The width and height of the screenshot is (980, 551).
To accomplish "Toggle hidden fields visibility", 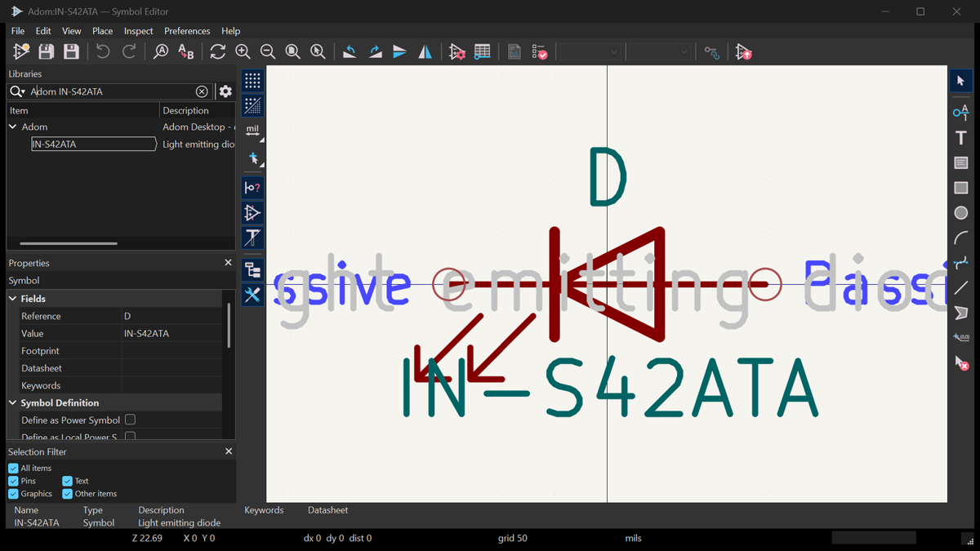I will 252,238.
